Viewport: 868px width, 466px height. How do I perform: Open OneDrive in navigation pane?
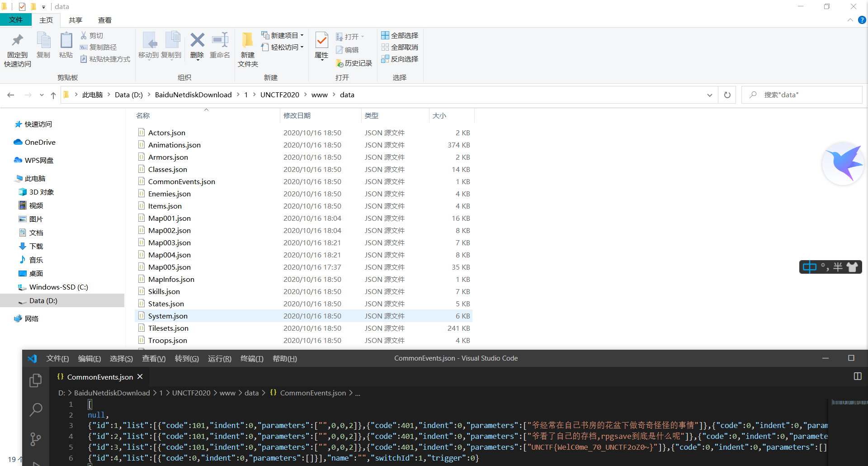point(40,142)
